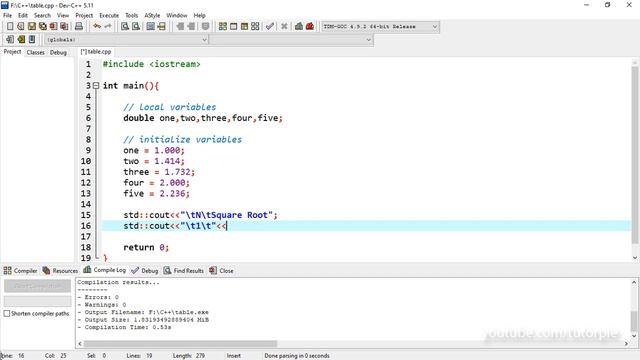Screen dimensions: 640x360
Task: Click the Close All files toolbar icon
Action: point(64,27)
